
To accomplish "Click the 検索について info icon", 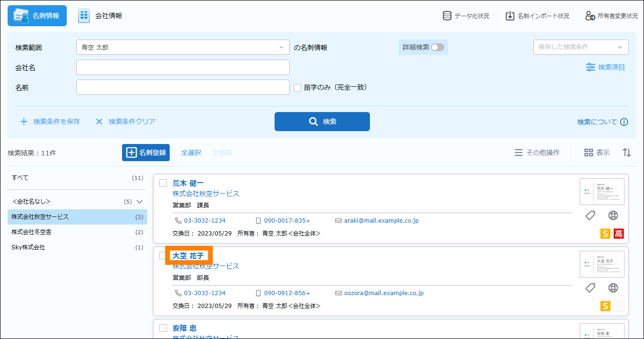I will tap(624, 122).
